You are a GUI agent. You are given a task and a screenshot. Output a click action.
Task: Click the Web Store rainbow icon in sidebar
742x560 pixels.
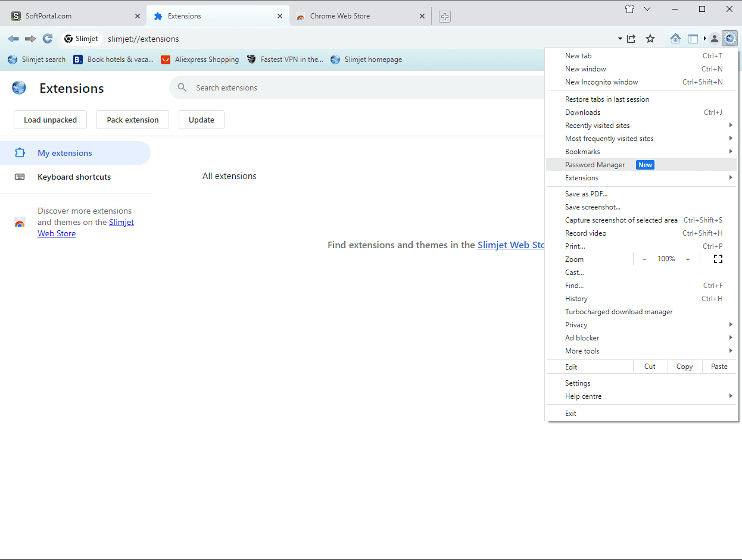pyautogui.click(x=20, y=223)
